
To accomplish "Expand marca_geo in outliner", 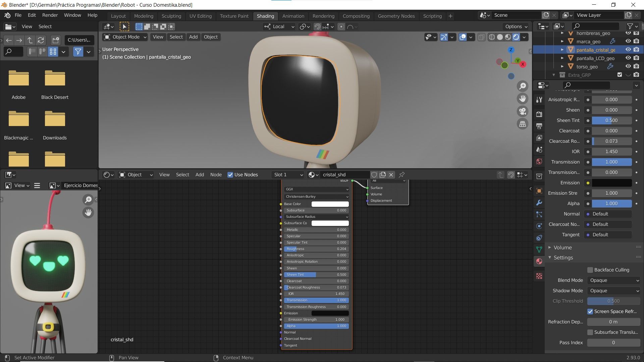I will point(562,41).
